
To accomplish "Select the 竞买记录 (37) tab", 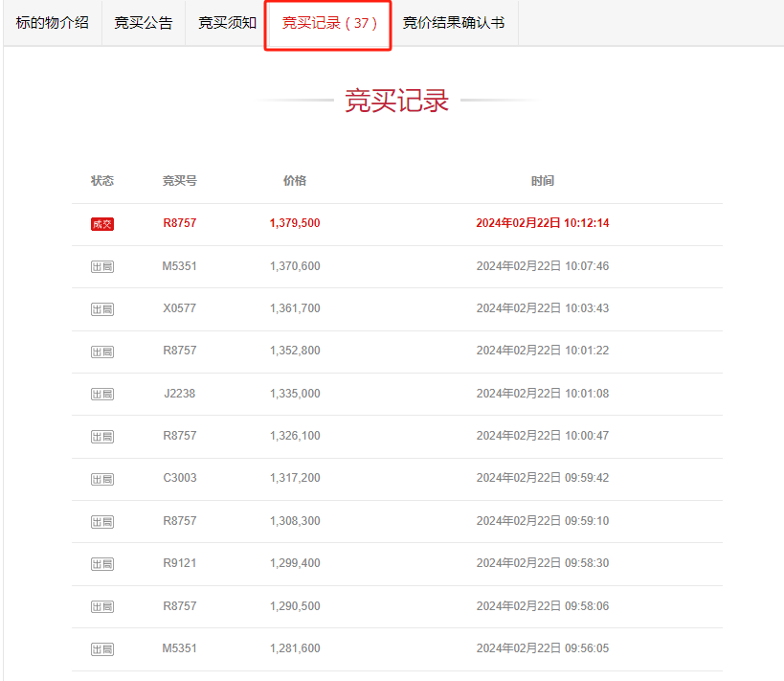I will pos(329,23).
